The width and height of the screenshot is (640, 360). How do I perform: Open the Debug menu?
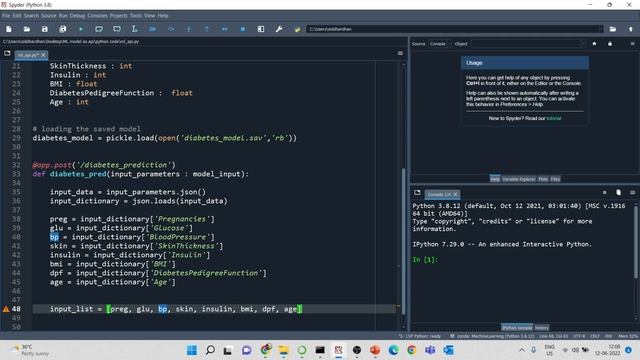coord(77,16)
